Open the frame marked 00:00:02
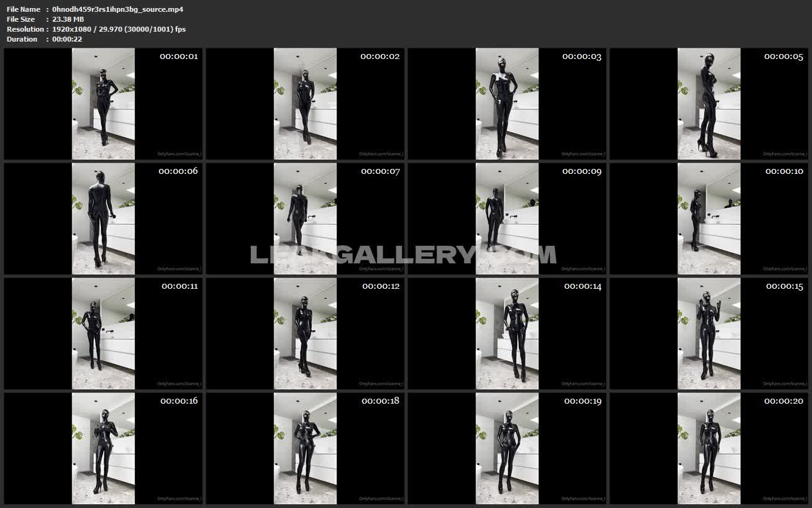Image resolution: width=812 pixels, height=508 pixels. pos(305,104)
